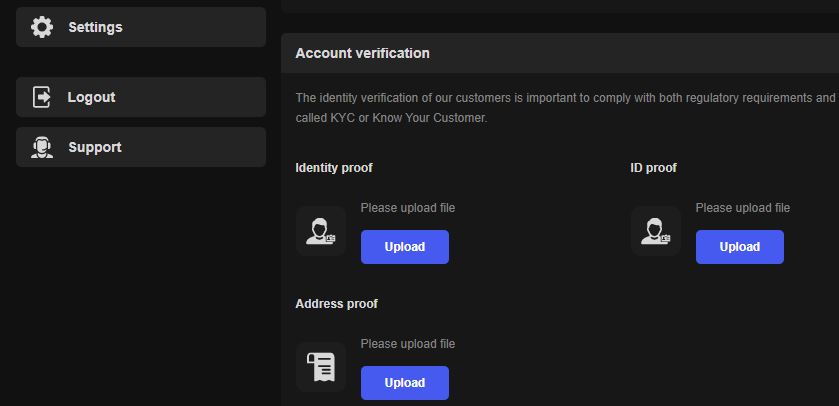The width and height of the screenshot is (839, 406).
Task: Click the KYC description paragraph text
Action: point(567,108)
